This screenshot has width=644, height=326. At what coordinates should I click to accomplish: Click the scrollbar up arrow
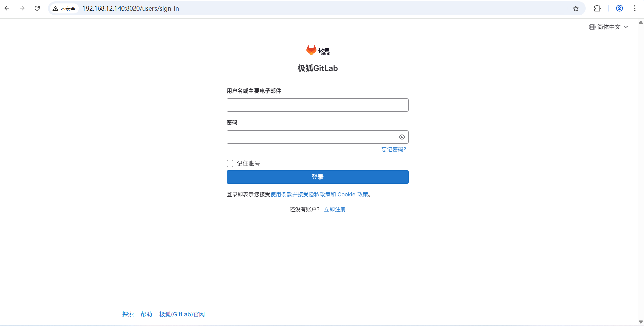[641, 22]
